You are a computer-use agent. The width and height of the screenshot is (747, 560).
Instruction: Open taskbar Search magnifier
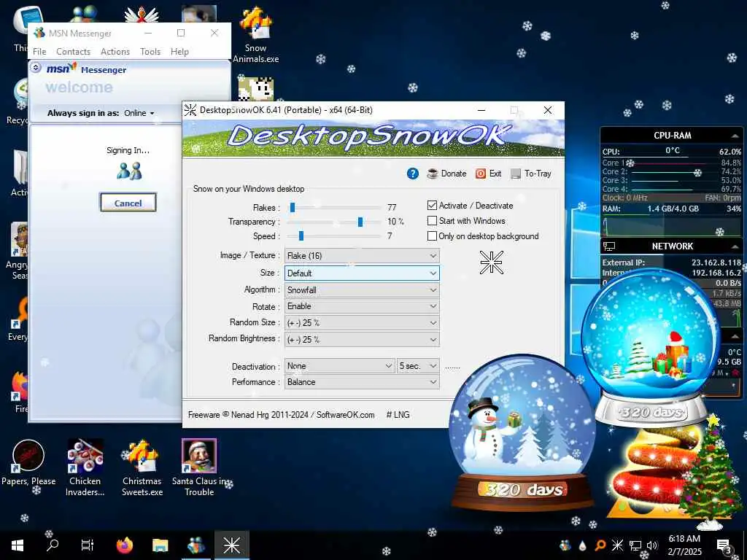pos(53,545)
